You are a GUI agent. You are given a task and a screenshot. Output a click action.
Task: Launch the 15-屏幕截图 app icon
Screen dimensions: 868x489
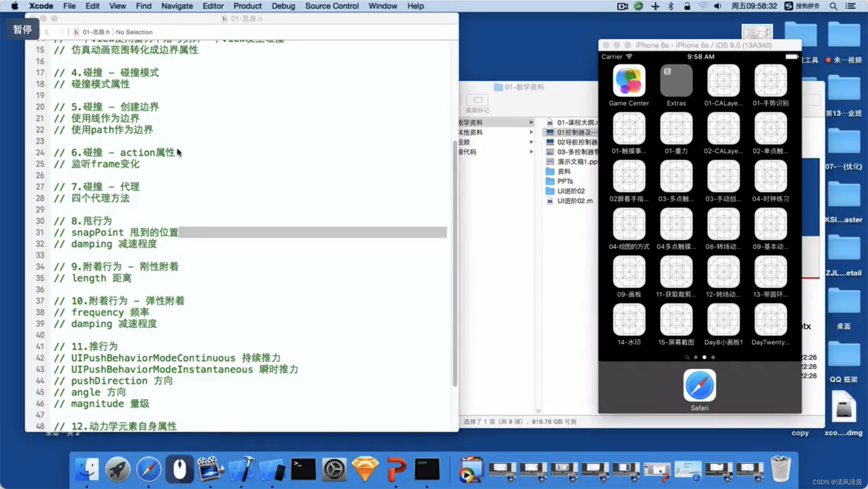pyautogui.click(x=676, y=319)
